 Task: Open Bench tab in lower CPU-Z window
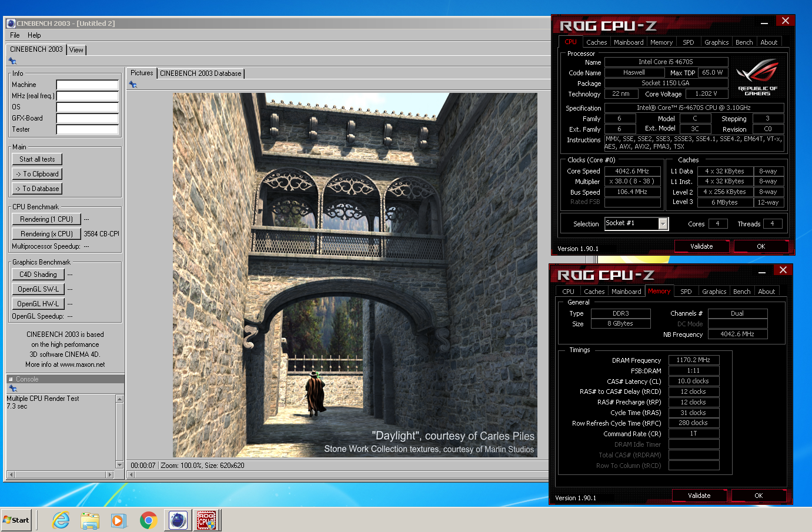coord(742,292)
